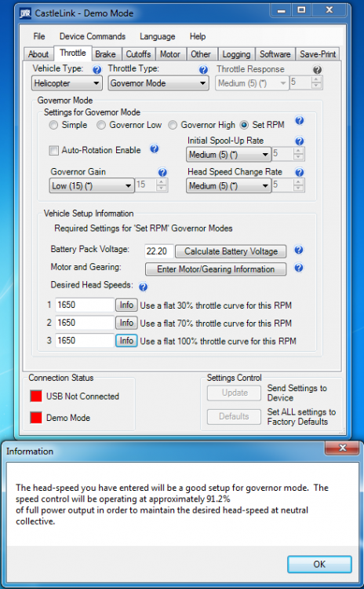Open help for Battery Pack Voltage

point(299,251)
